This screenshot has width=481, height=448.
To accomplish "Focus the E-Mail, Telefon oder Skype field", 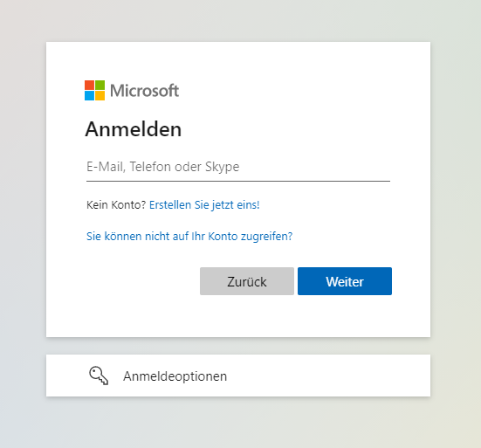I will (x=238, y=167).
